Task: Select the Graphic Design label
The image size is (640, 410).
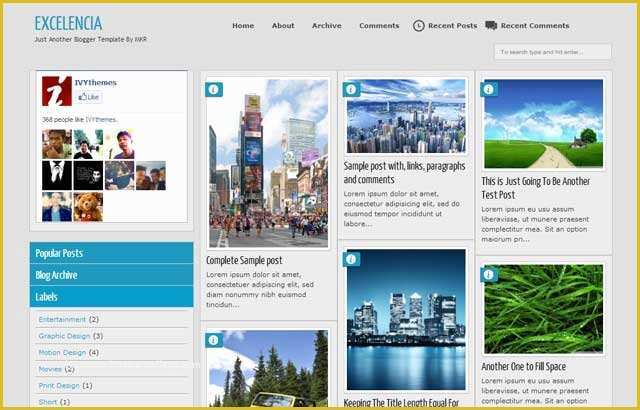Action: [x=64, y=336]
